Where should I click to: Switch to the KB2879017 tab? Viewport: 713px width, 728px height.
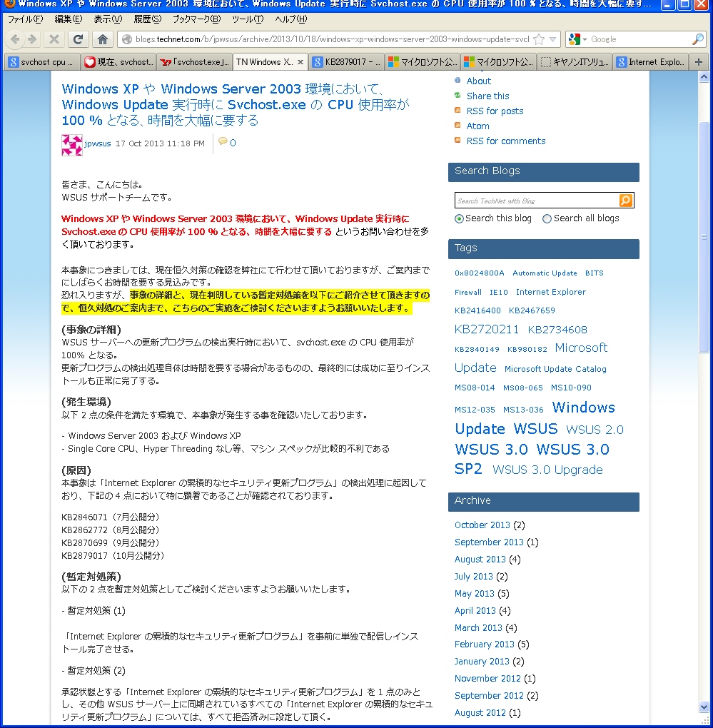click(x=348, y=62)
